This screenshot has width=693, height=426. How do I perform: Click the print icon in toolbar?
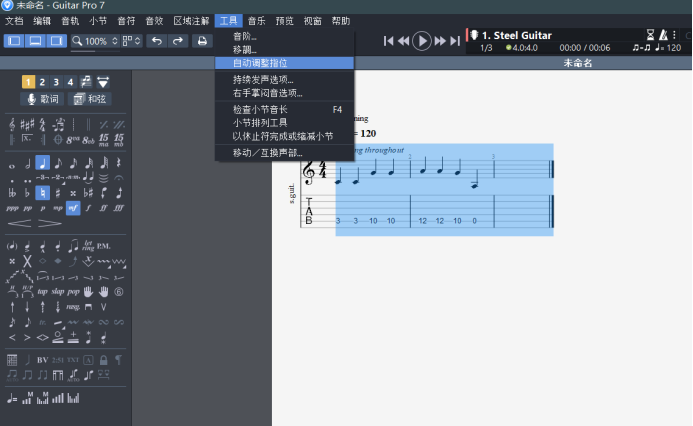pyautogui.click(x=202, y=41)
